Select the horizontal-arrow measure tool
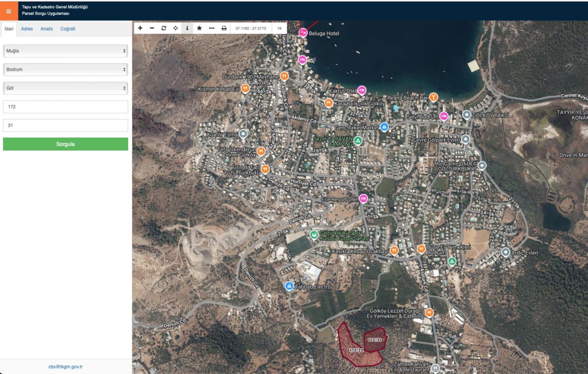588x374 pixels. [212, 28]
